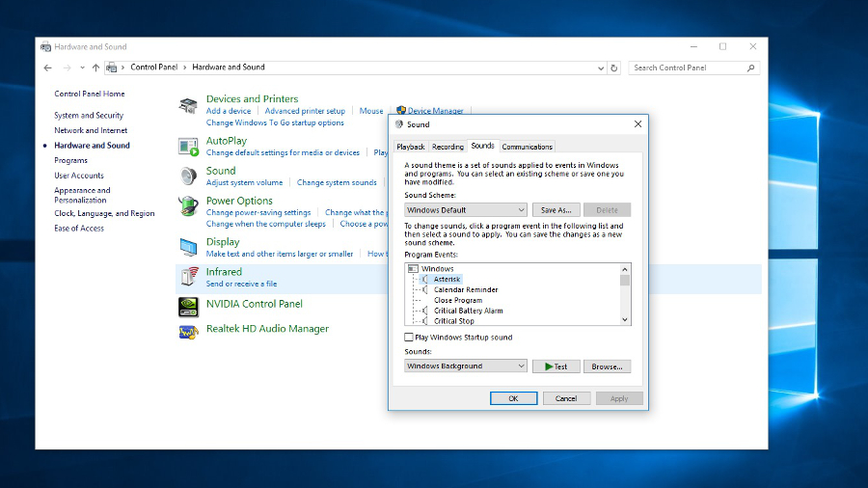Click address bar Control Panel icon
This screenshot has height=488, width=868.
(x=112, y=68)
